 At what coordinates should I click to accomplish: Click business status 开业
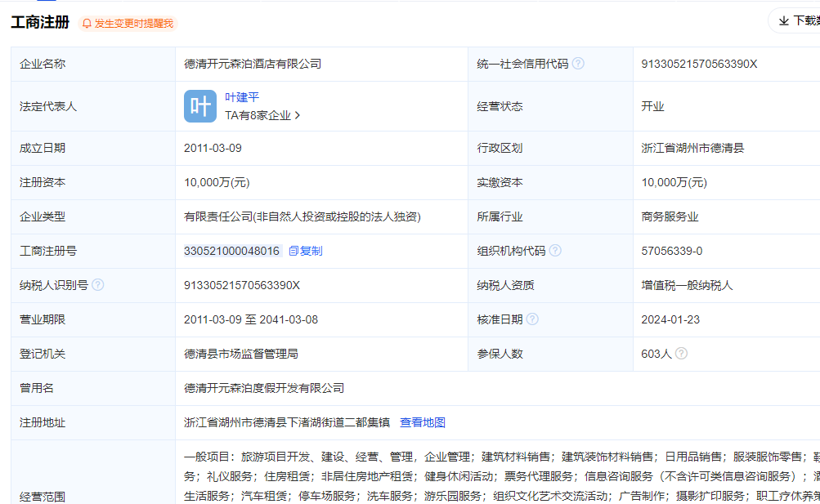point(652,106)
